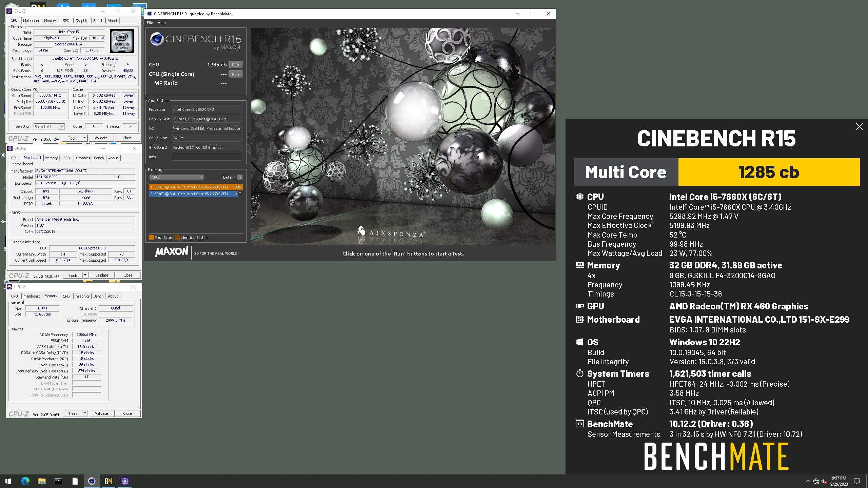Click the orange Your Score legend swatch
Screen dimensions: 868x488
[x=151, y=238]
